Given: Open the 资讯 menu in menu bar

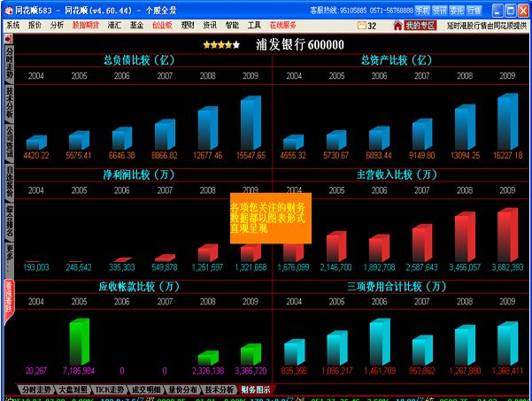Looking at the screenshot, I should (210, 25).
